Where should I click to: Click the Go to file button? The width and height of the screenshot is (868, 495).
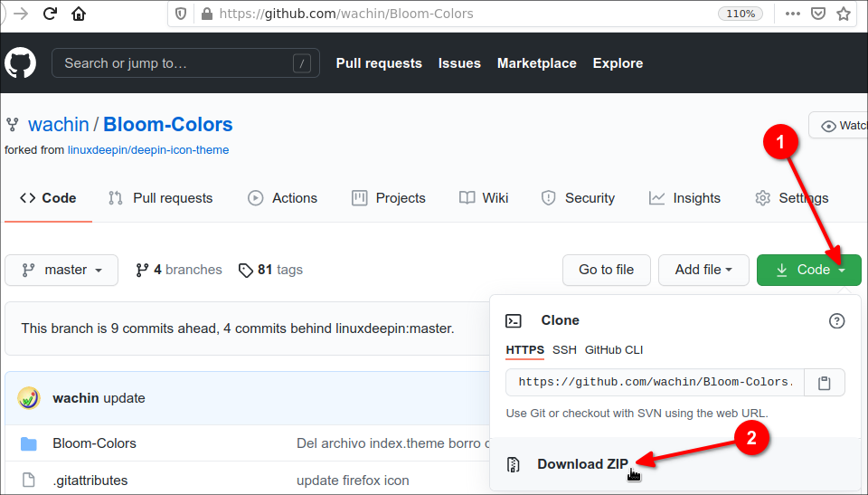click(606, 270)
